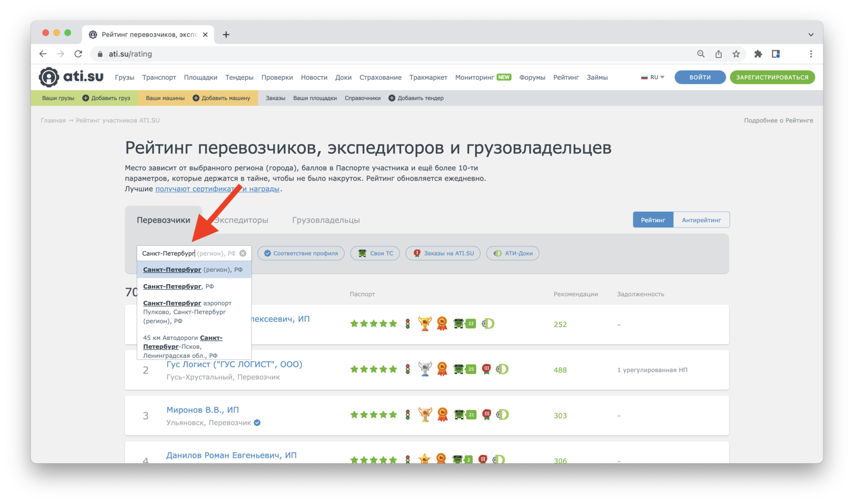
Task: Select Санкт-Петербург (регион), РФ suggestion
Action: pyautogui.click(x=194, y=270)
